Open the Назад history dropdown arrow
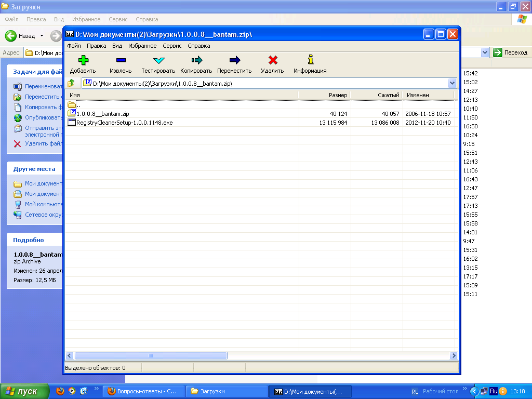This screenshot has width=532, height=399. click(42, 36)
